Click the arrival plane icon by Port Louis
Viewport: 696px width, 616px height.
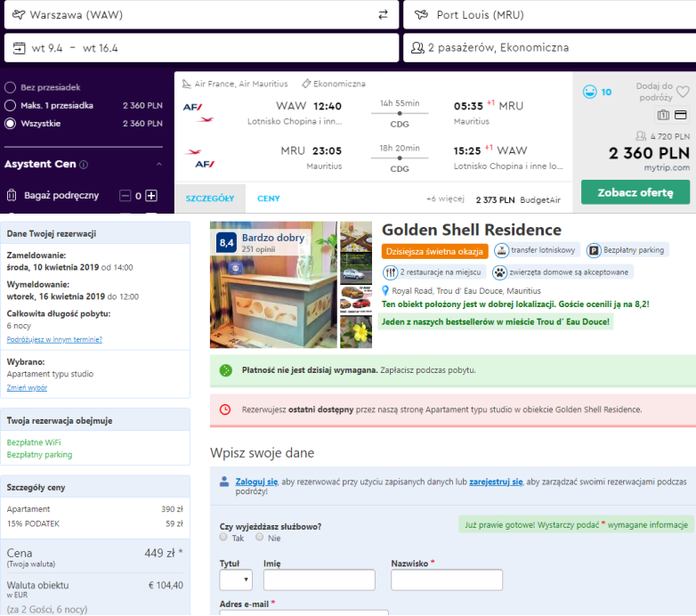click(421, 14)
